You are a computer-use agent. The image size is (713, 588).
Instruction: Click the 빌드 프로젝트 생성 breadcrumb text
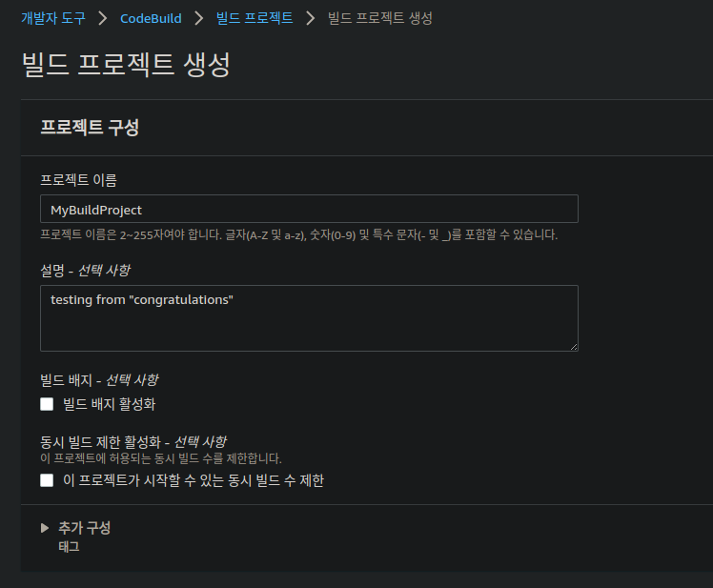(x=379, y=18)
